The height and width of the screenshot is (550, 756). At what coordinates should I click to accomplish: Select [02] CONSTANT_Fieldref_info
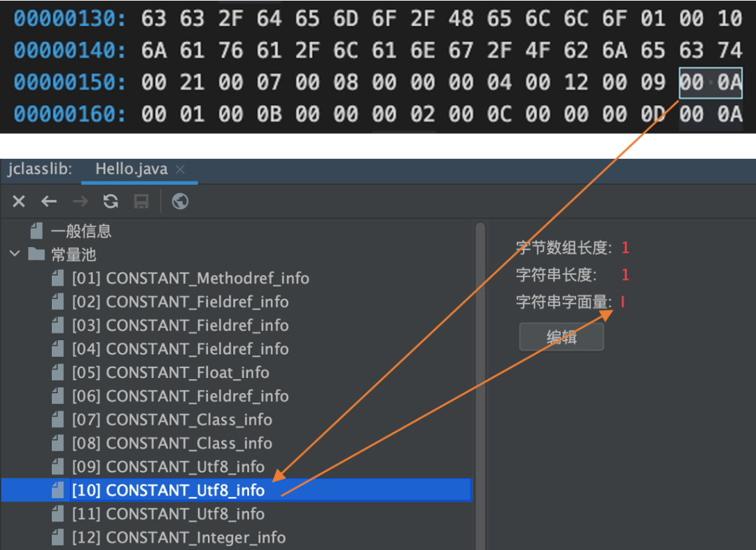181,302
